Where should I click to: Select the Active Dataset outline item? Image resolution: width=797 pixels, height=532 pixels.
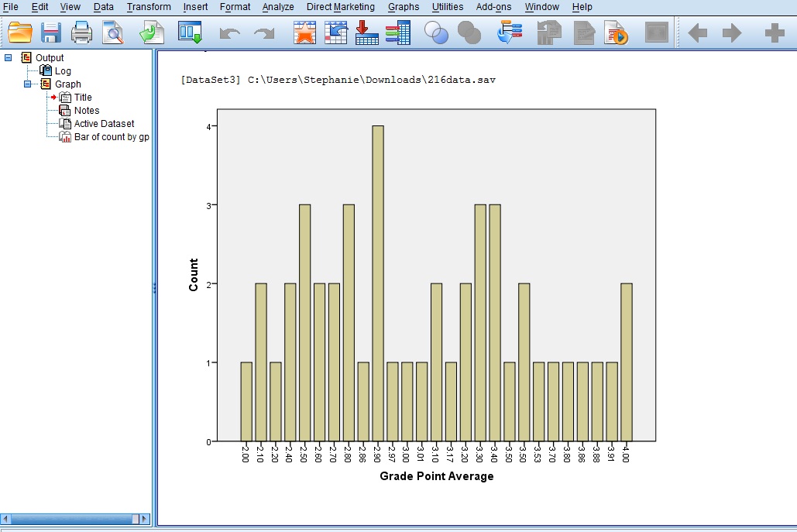point(104,124)
